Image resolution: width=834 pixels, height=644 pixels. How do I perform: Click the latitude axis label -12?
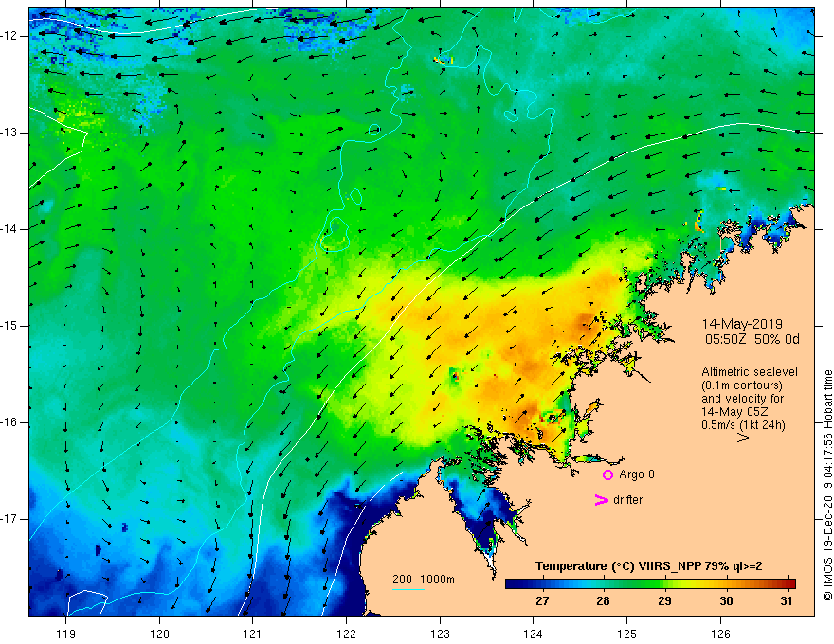pos(9,36)
